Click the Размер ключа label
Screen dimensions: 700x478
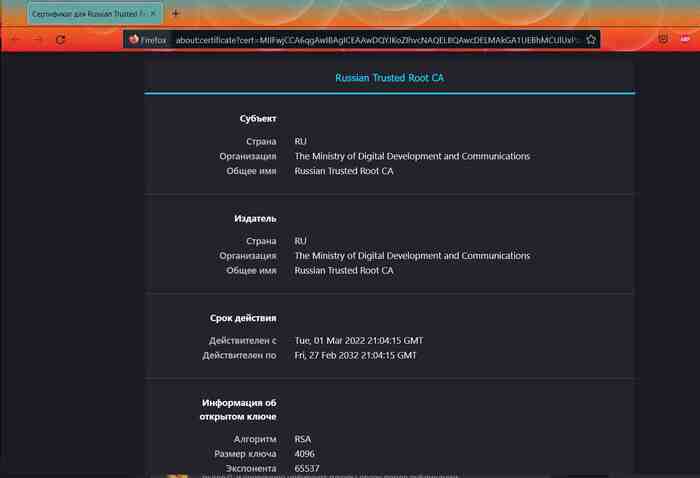coord(245,454)
